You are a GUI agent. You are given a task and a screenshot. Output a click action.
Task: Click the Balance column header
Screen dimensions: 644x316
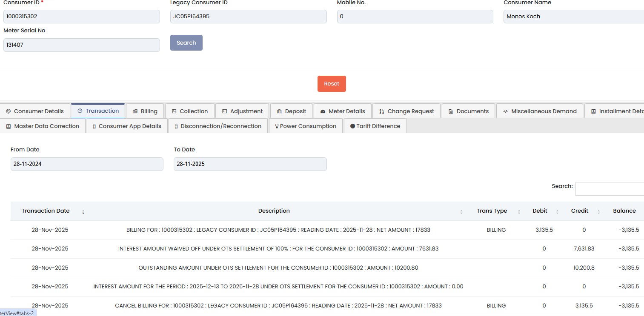click(x=624, y=211)
